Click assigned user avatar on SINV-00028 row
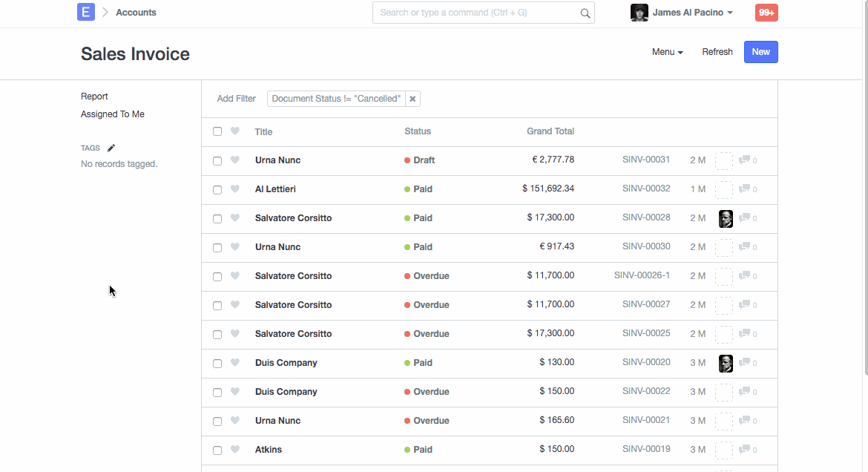 (x=726, y=218)
